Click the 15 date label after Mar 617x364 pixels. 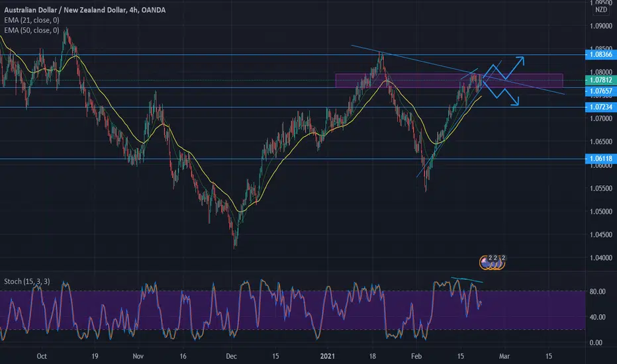(549, 356)
